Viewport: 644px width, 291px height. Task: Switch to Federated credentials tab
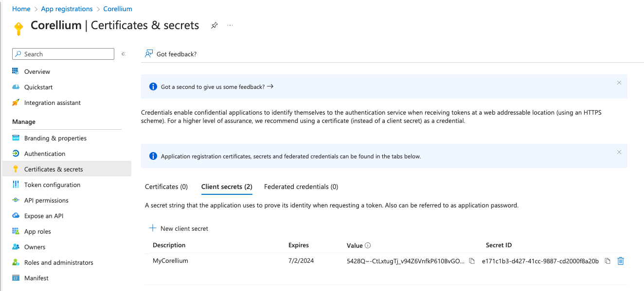(301, 187)
